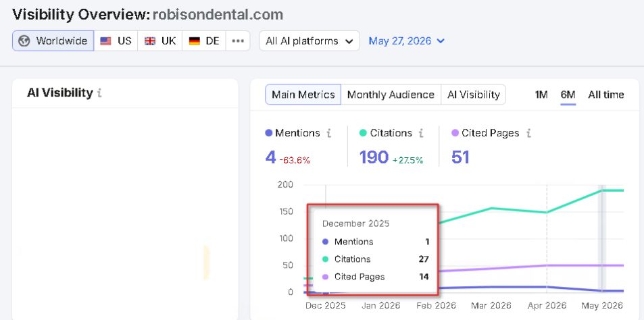Click the US flag icon

pyautogui.click(x=105, y=41)
